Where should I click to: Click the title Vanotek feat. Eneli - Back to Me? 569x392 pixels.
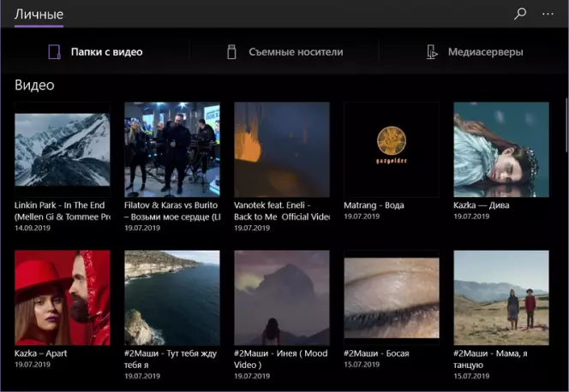282,211
